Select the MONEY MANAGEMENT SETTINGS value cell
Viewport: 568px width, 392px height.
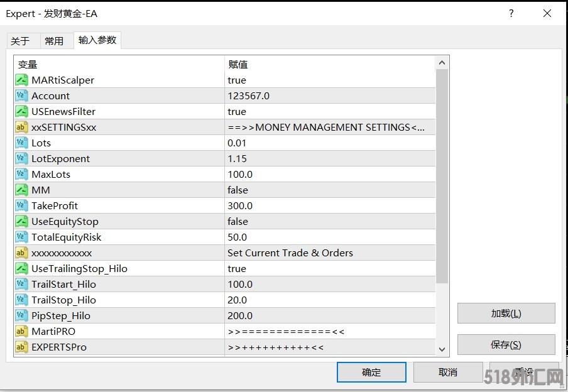(x=330, y=127)
